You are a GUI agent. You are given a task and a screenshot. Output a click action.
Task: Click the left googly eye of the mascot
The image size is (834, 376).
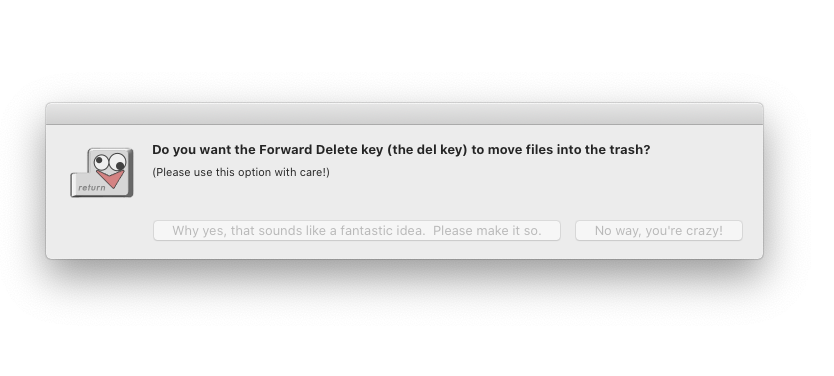pos(101,162)
